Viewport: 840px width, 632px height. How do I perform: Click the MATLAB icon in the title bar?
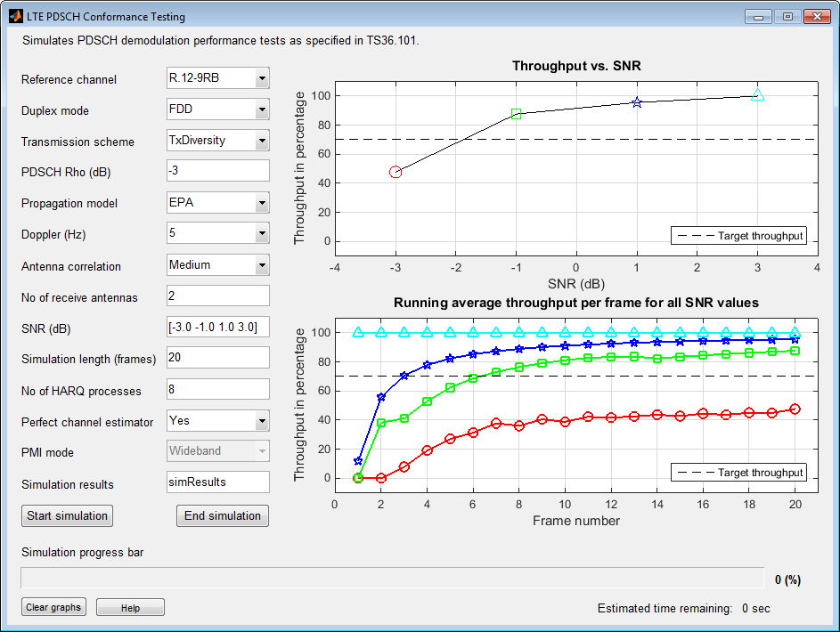[x=15, y=16]
